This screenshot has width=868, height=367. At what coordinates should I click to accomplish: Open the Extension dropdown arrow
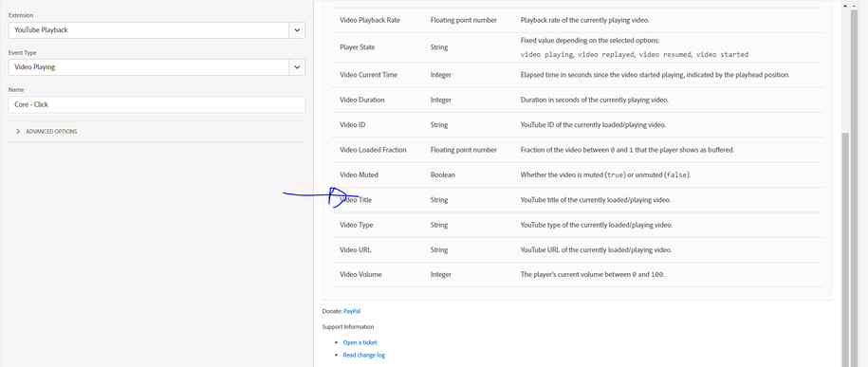(x=297, y=30)
